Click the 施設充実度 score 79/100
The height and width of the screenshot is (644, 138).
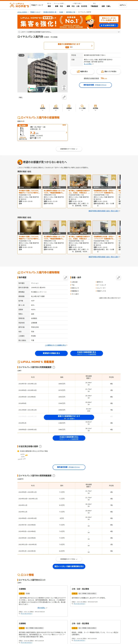click(x=104, y=78)
